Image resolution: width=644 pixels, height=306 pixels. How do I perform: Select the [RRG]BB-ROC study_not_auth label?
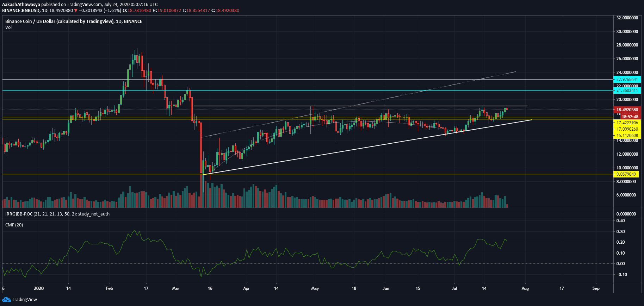click(57, 214)
